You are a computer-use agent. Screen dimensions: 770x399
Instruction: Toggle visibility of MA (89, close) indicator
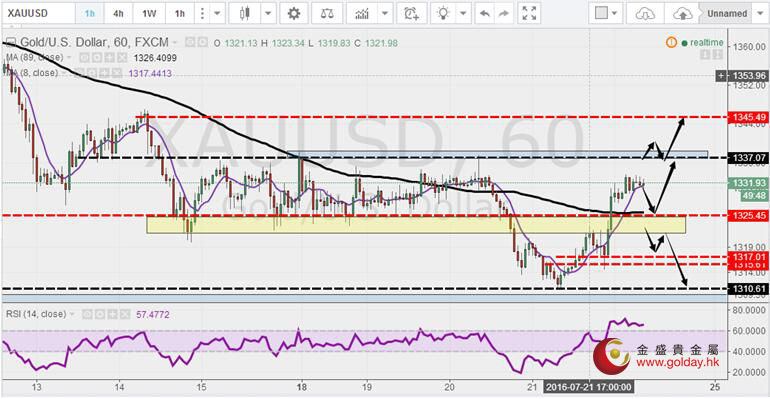click(x=83, y=58)
